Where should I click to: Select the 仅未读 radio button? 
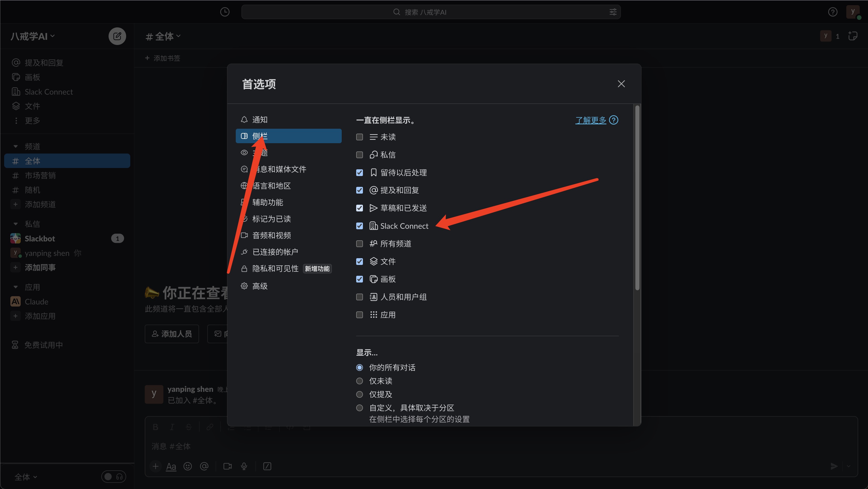(x=360, y=381)
